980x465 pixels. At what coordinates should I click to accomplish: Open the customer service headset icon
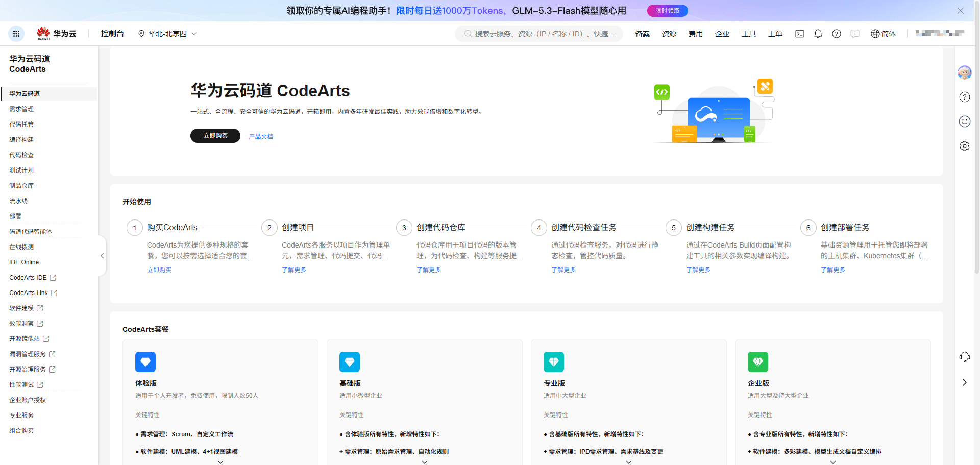pyautogui.click(x=965, y=357)
